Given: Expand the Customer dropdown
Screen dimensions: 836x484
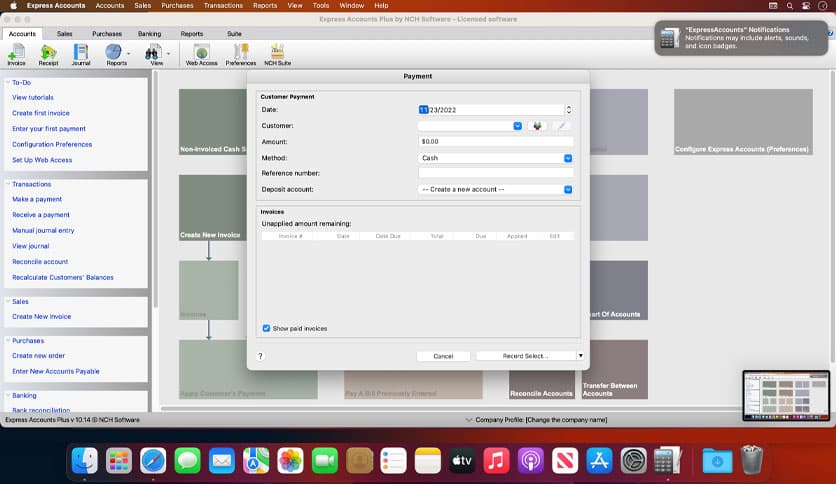Looking at the screenshot, I should point(517,126).
